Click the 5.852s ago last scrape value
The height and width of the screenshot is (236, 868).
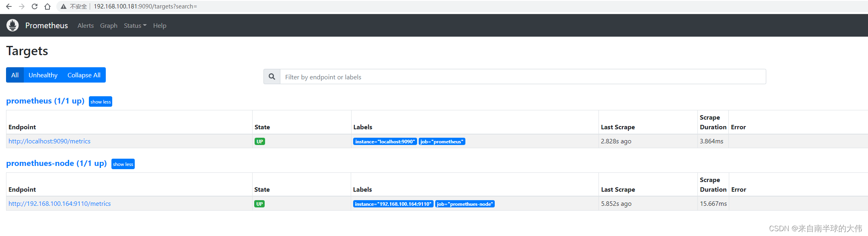(616, 203)
